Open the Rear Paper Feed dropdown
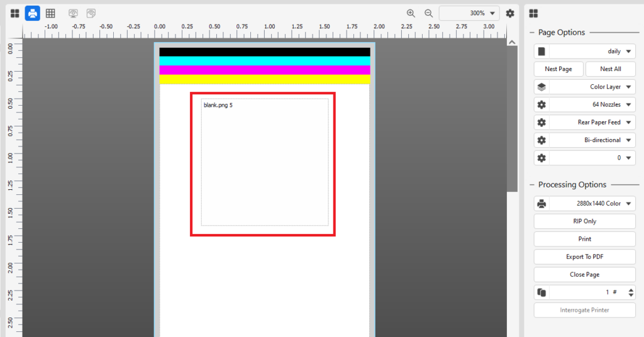 (x=592, y=123)
